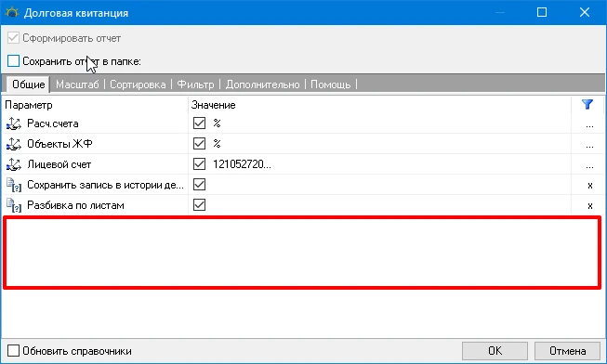Enable Сохранить отчет в папке checkbox
Viewport: 607px width, 364px height.
pos(13,60)
